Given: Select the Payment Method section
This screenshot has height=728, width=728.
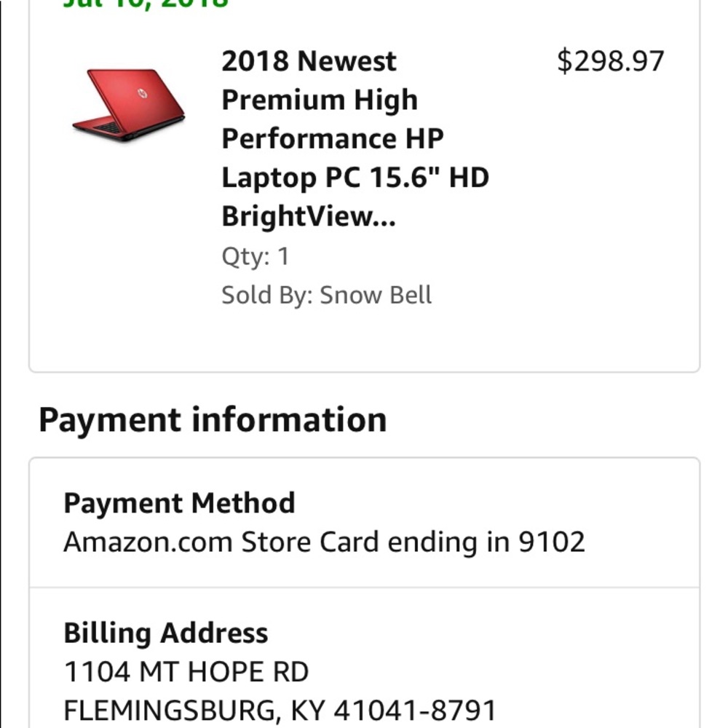Looking at the screenshot, I should pos(364,521).
